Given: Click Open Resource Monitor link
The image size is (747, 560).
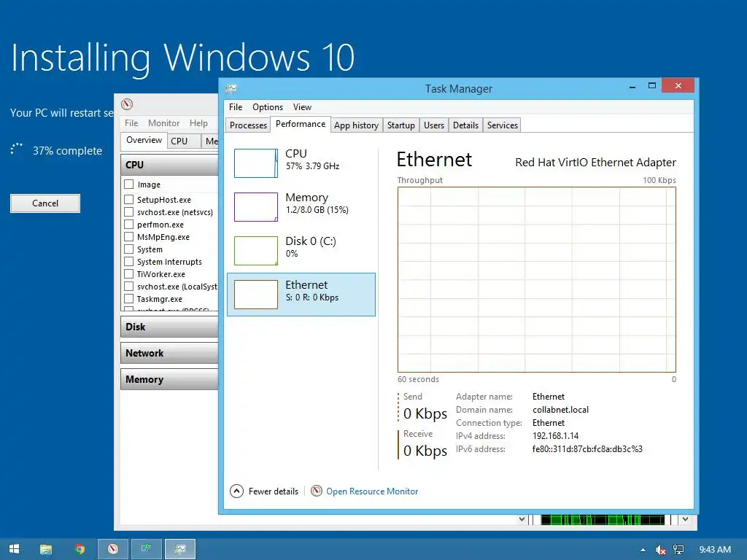Looking at the screenshot, I should pos(372,491).
